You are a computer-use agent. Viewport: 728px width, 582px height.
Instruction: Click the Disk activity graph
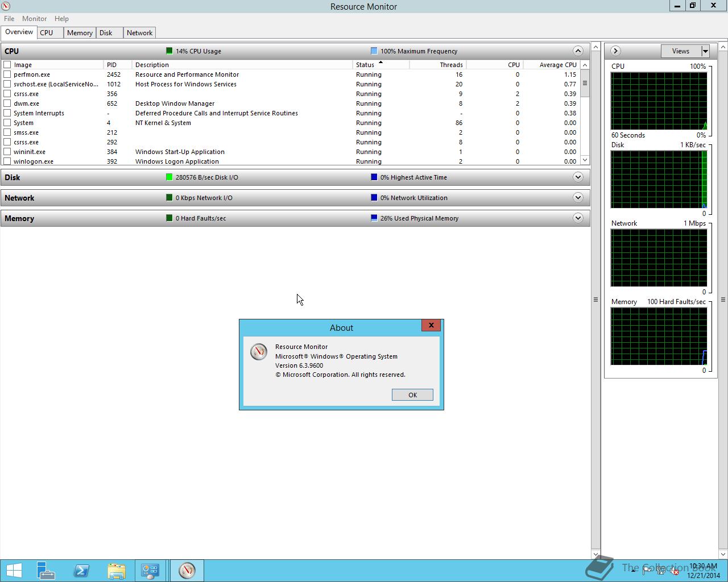click(659, 179)
